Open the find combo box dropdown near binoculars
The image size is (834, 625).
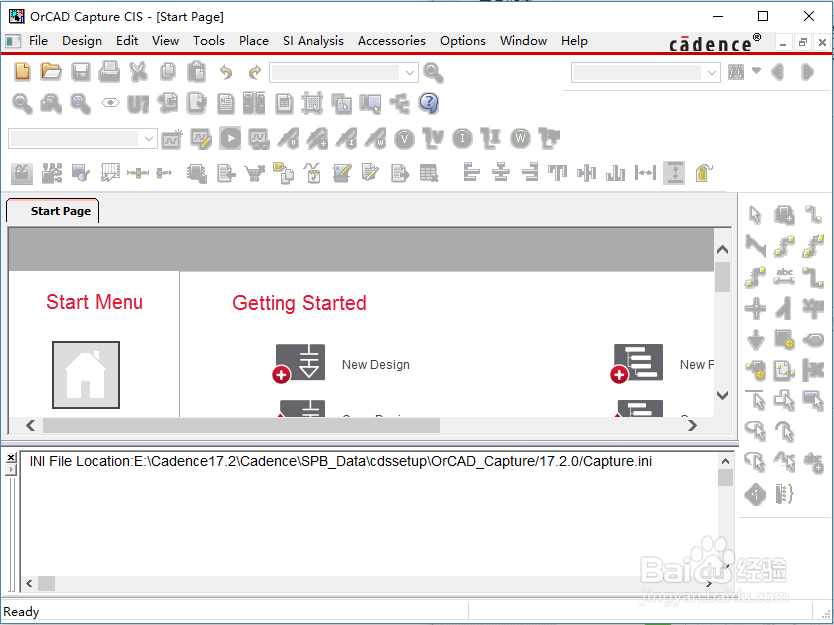712,72
